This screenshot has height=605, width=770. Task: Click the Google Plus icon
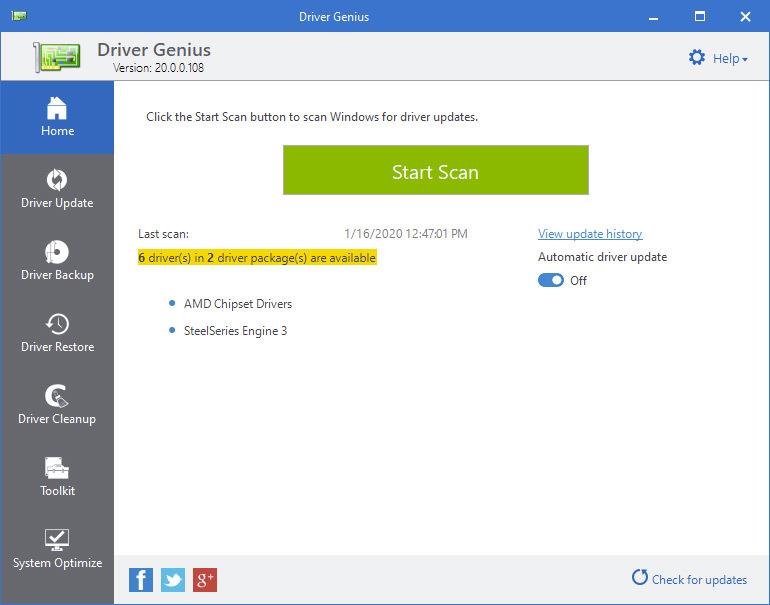(205, 579)
